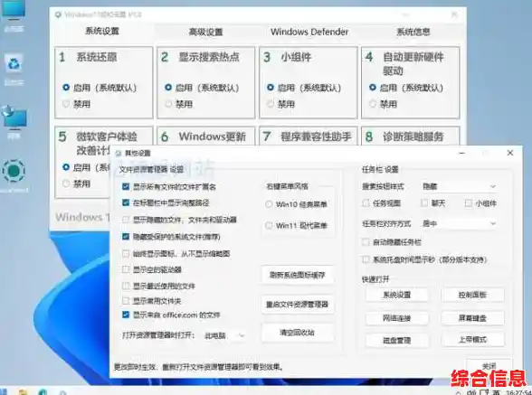Click the 右键菜单风格 group label
Viewport: 532px width, 395px height.
pyautogui.click(x=287, y=186)
